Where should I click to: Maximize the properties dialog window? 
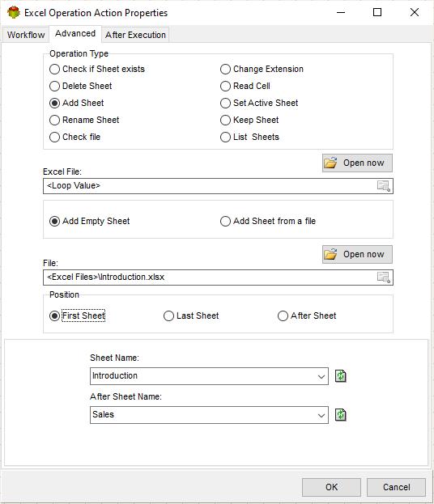point(377,12)
